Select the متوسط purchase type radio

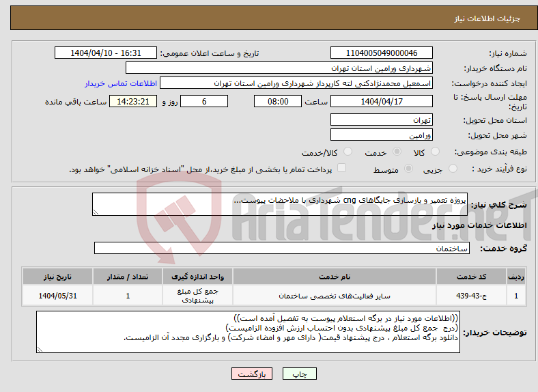point(409,168)
